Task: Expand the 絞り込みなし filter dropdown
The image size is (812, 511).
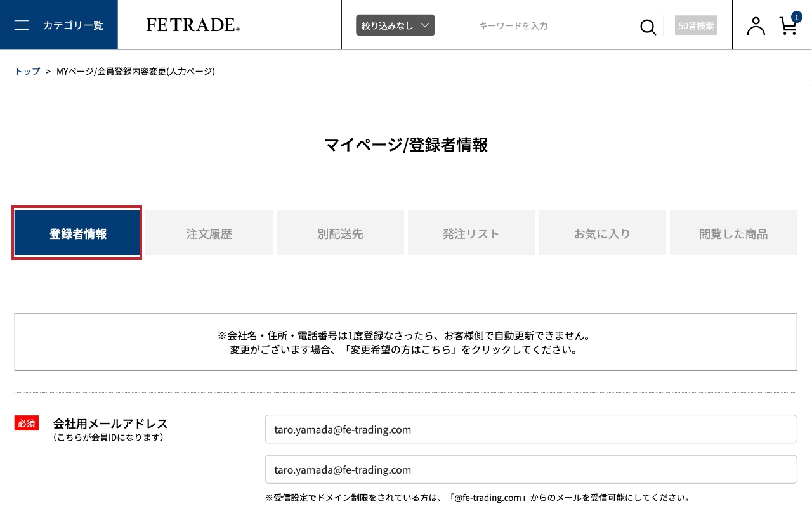Action: tap(395, 25)
